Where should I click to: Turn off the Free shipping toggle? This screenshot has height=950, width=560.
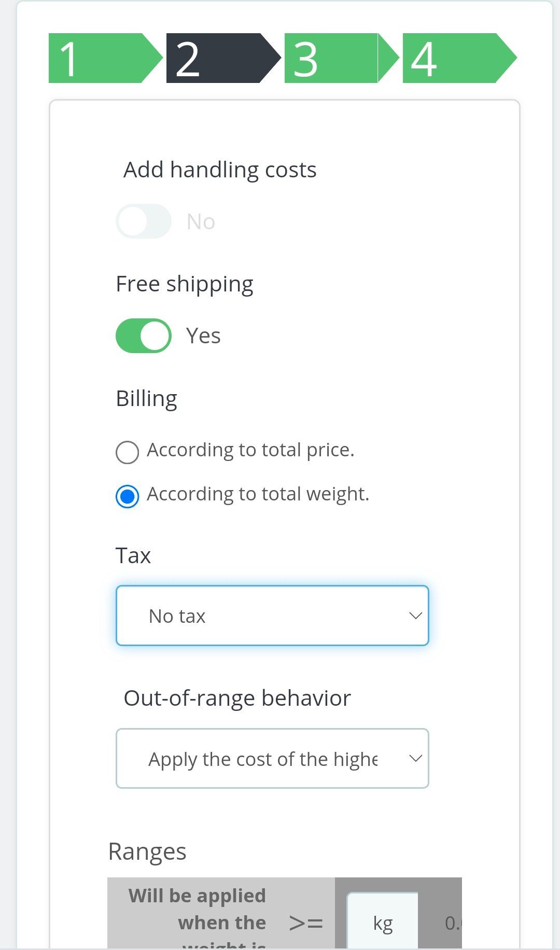[144, 336]
